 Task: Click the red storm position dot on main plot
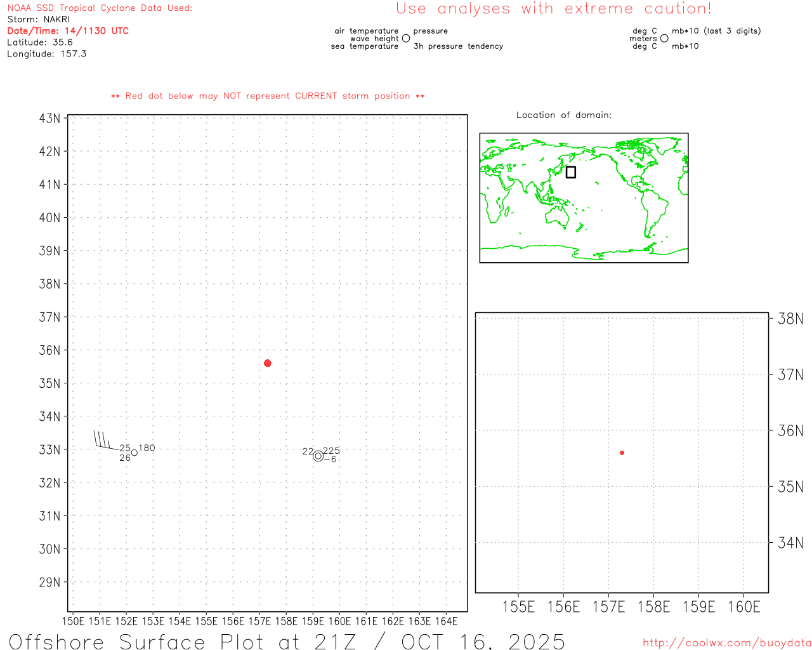(x=268, y=363)
